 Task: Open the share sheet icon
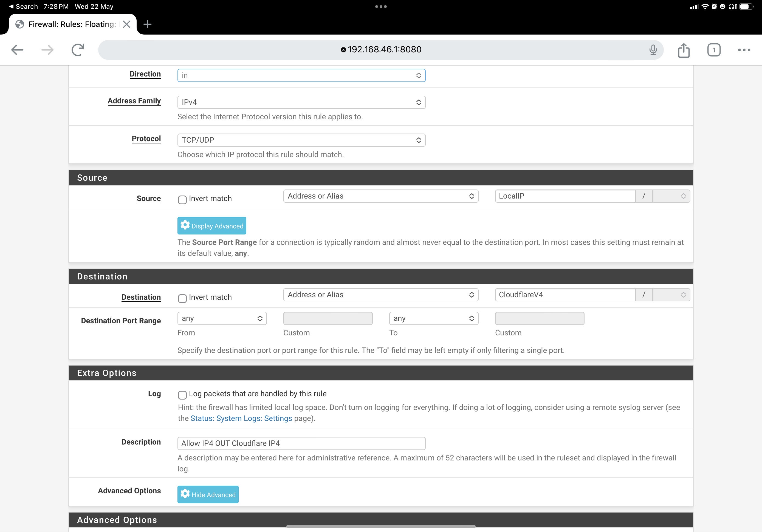684,50
